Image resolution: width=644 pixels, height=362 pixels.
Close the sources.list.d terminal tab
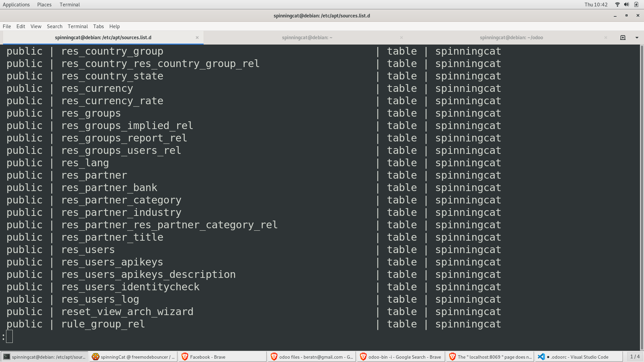pos(197,38)
